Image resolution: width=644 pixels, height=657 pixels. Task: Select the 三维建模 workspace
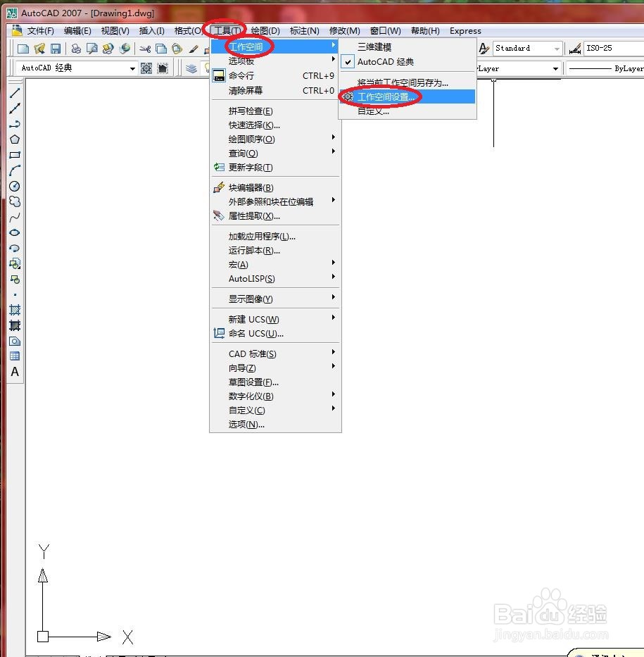tap(407, 47)
